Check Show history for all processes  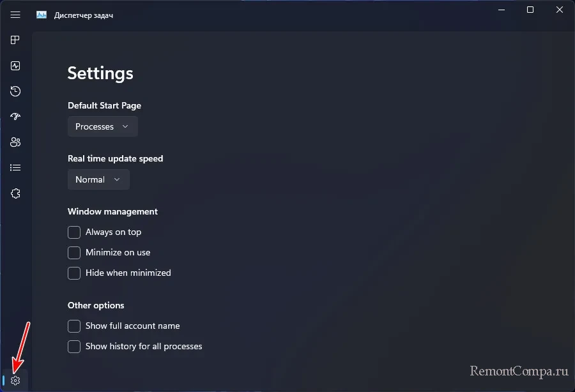(74, 347)
